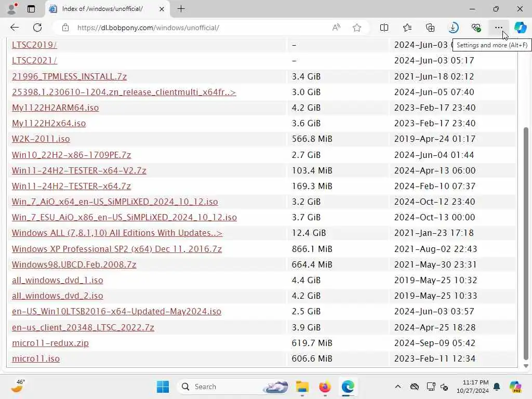Click the taskbar Search box
This screenshot has width=532, height=399.
pyautogui.click(x=233, y=387)
